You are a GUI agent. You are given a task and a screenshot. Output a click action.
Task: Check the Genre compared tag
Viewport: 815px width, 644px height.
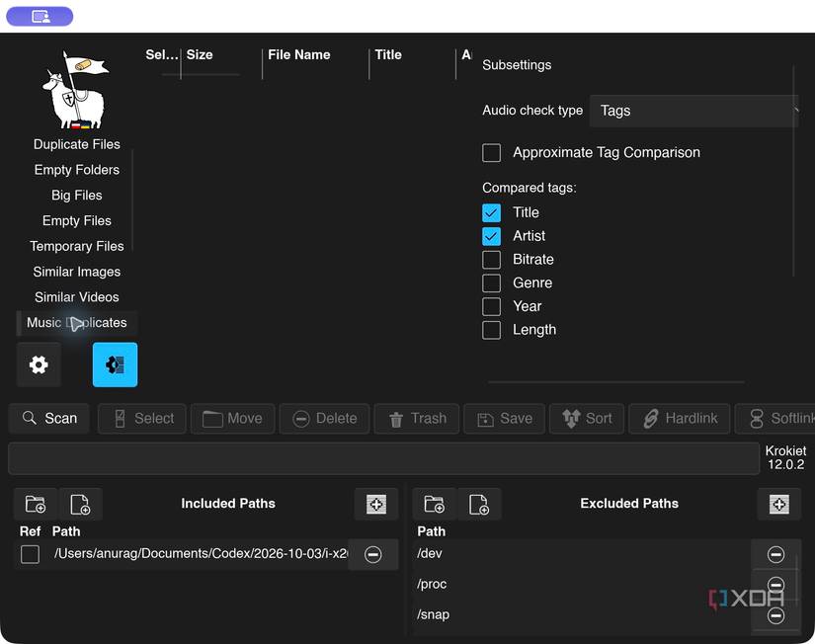tap(492, 282)
